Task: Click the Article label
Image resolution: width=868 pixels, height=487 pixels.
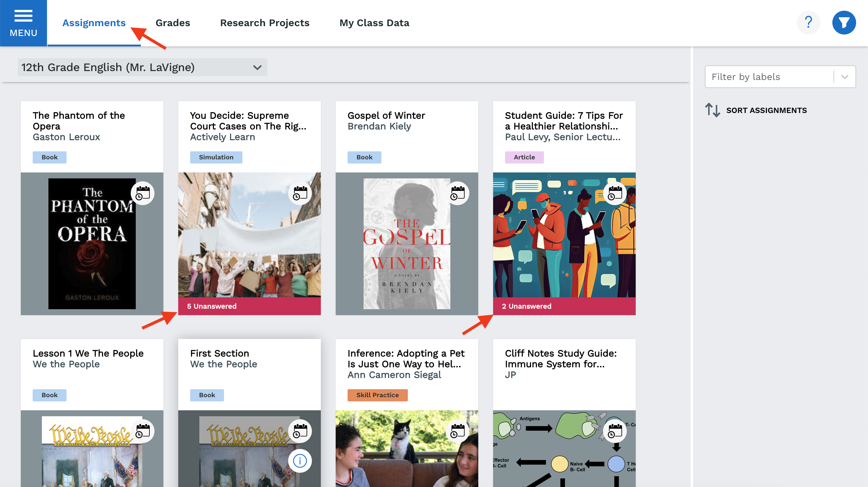Action: coord(524,157)
